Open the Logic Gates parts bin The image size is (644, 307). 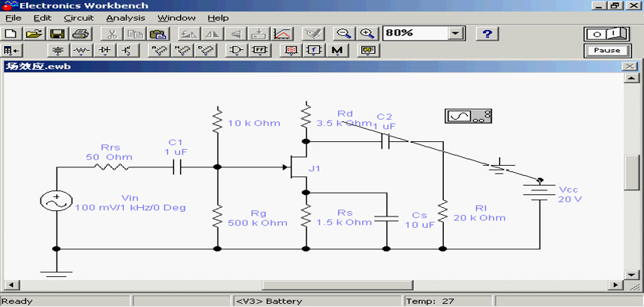(x=237, y=51)
